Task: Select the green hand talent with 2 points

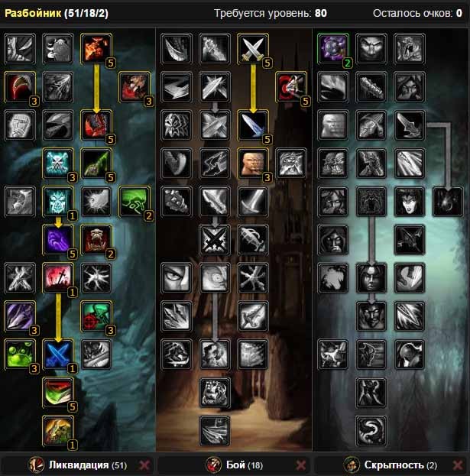Action: (135, 202)
